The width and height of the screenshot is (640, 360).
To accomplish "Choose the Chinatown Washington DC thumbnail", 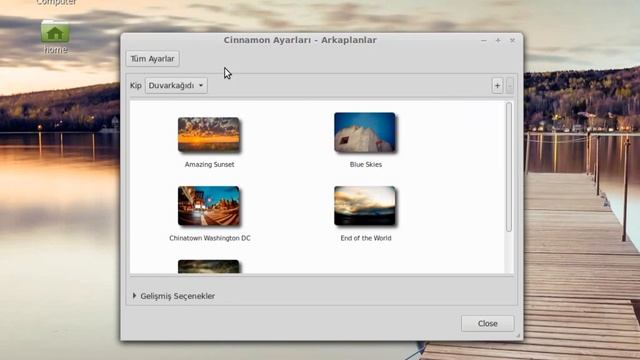I will coord(209,206).
